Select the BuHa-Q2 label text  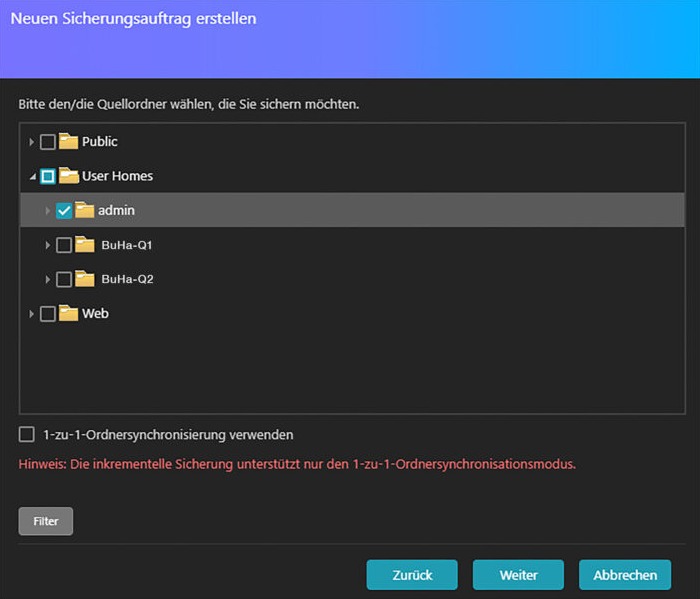pyautogui.click(x=127, y=279)
